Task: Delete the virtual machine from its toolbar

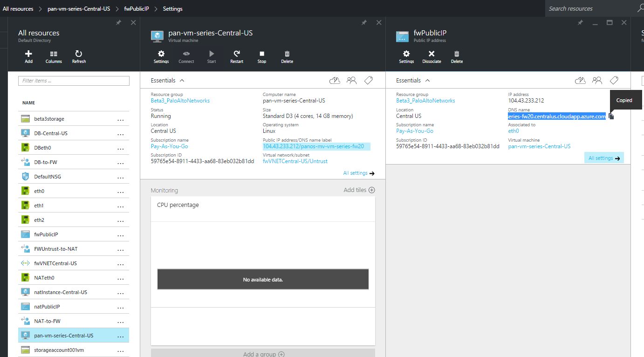Action: point(287,57)
